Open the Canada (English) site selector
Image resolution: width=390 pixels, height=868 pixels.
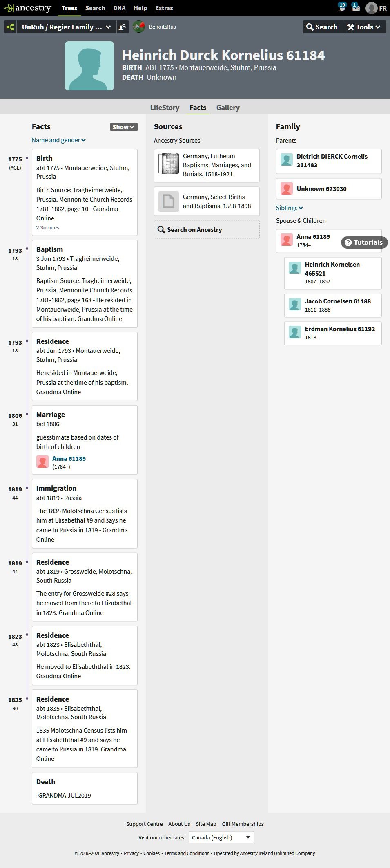[221, 837]
